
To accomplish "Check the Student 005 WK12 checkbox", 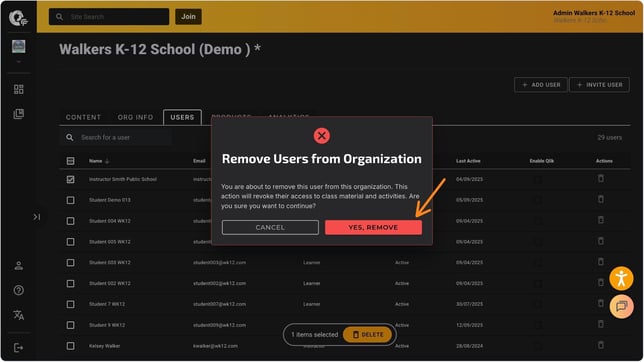I will [71, 242].
